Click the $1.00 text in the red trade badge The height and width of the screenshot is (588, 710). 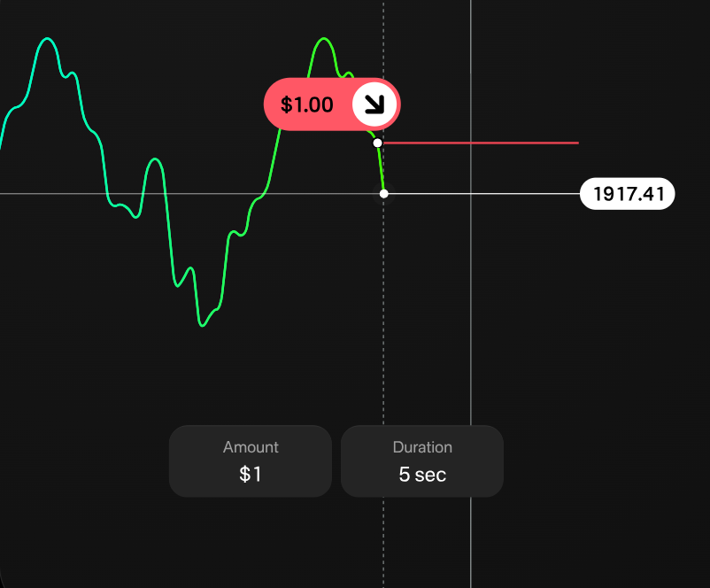(x=307, y=104)
